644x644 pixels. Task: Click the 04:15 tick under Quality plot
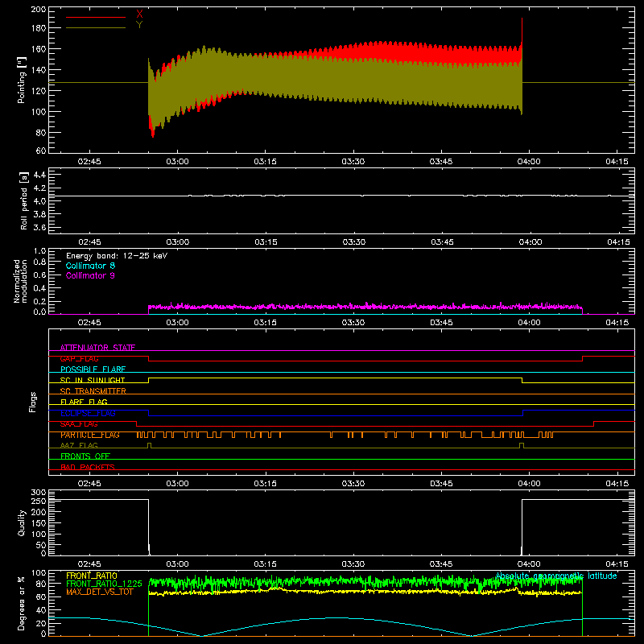617,564
